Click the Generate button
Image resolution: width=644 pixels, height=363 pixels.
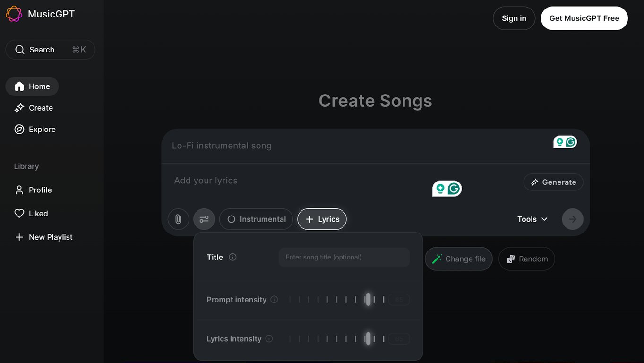[553, 182]
